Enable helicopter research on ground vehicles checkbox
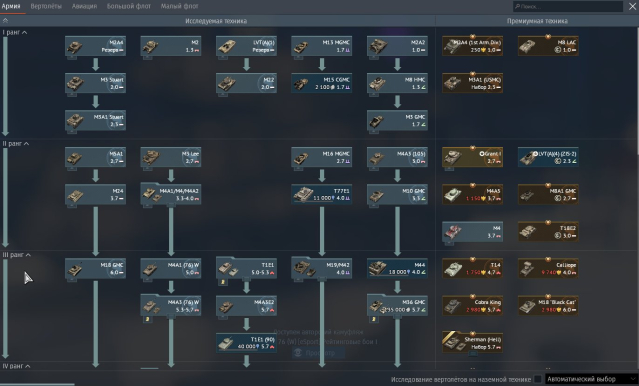Screen dimensions: 639x386 (538, 379)
